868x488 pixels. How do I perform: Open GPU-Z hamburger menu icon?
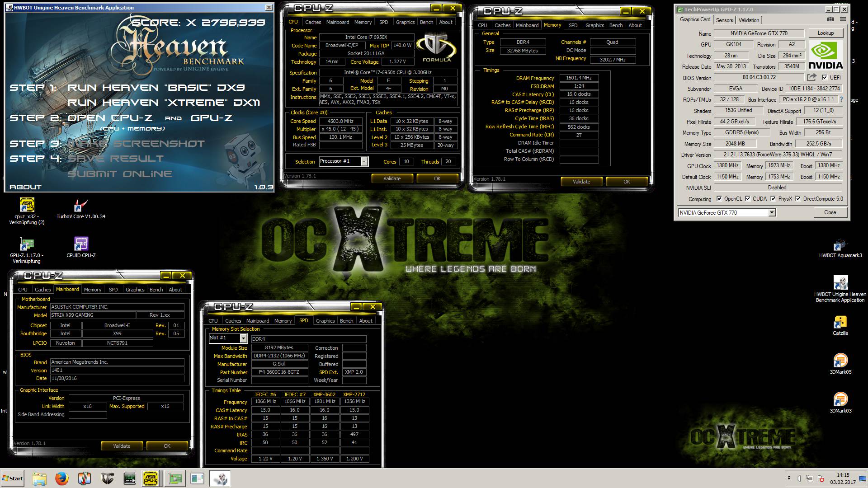tap(843, 19)
